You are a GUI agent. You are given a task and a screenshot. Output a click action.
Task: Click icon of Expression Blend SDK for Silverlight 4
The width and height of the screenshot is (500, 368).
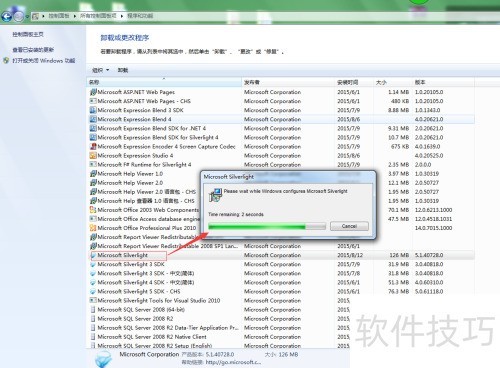93,137
